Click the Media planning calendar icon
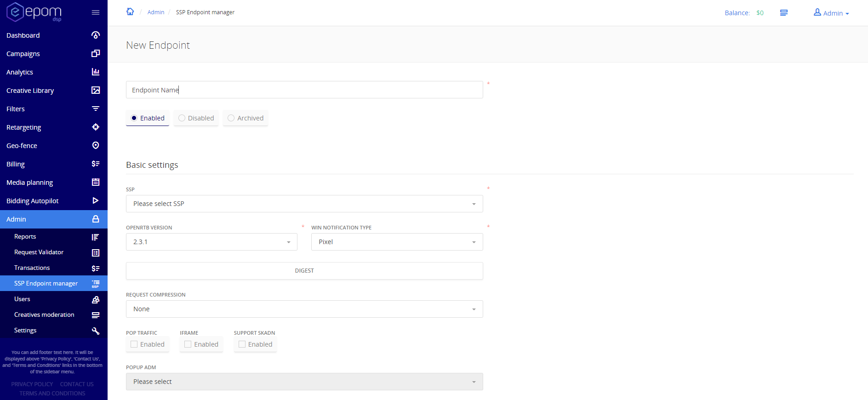868x400 pixels. click(x=96, y=182)
